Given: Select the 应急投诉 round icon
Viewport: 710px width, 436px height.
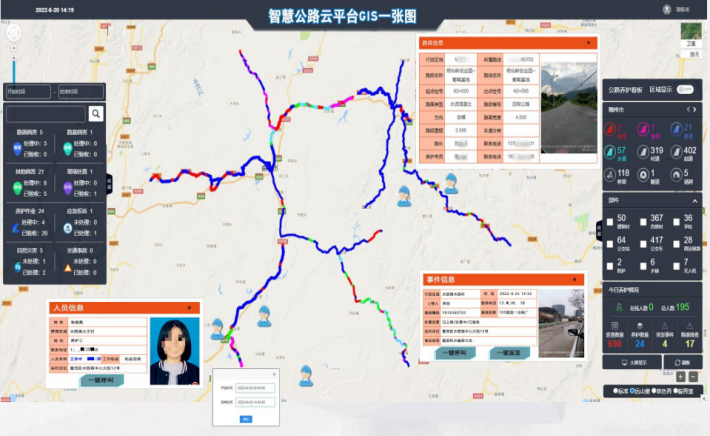Looking at the screenshot, I should (x=67, y=228).
